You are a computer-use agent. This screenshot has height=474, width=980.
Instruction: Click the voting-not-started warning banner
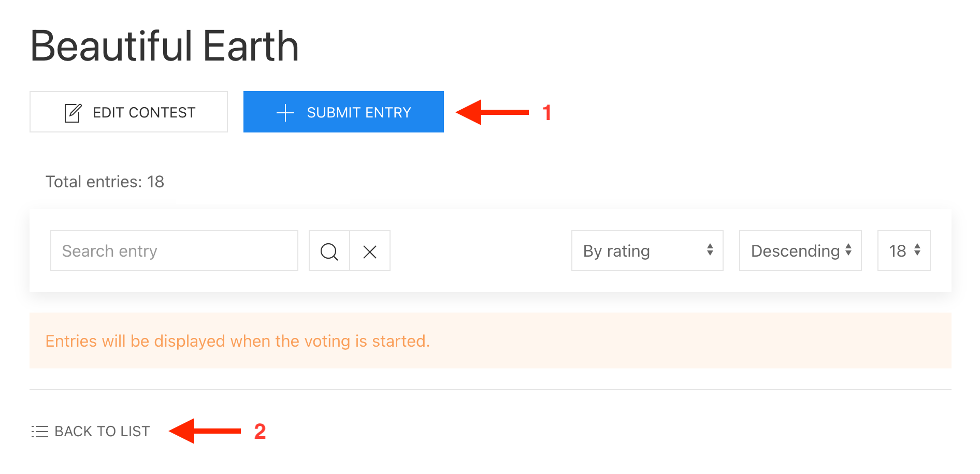pos(238,341)
